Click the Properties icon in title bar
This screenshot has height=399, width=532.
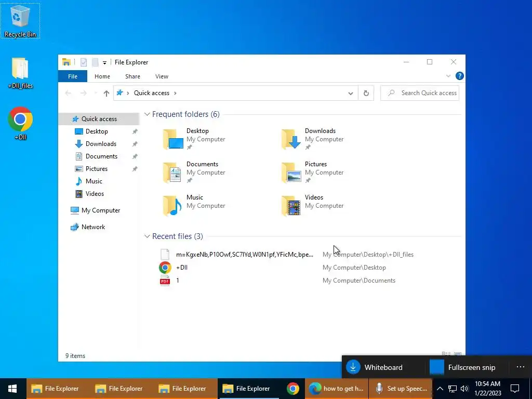click(x=84, y=62)
